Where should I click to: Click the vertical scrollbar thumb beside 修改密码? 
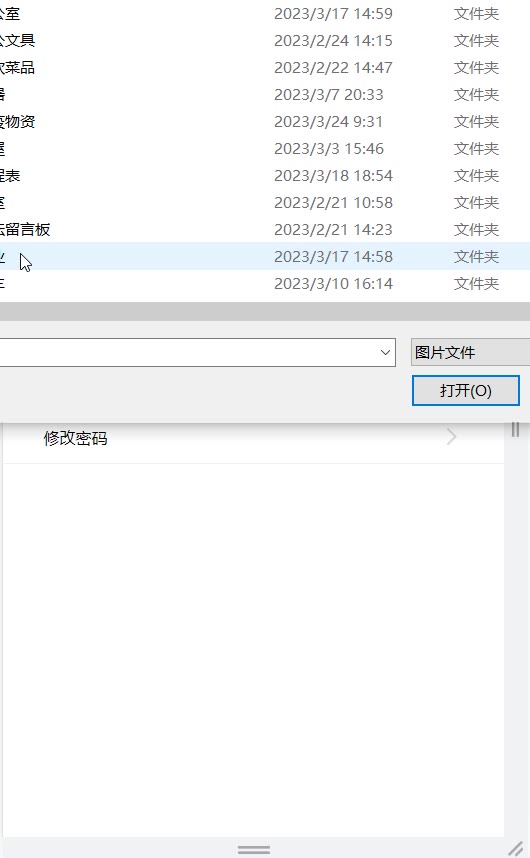point(515,430)
